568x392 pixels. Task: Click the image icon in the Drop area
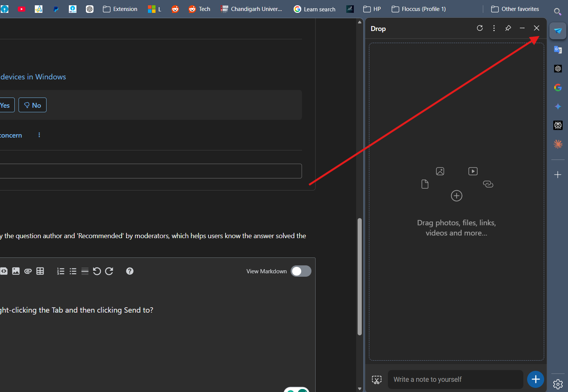pyautogui.click(x=440, y=171)
